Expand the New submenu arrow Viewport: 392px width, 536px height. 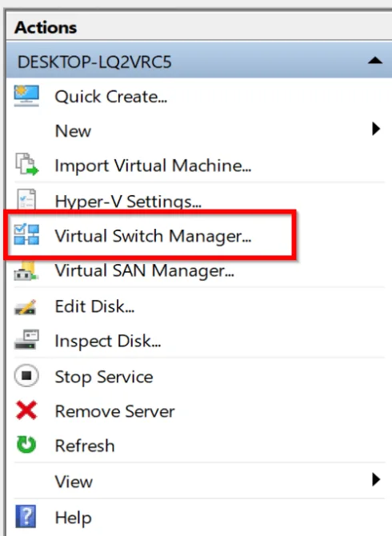[376, 129]
